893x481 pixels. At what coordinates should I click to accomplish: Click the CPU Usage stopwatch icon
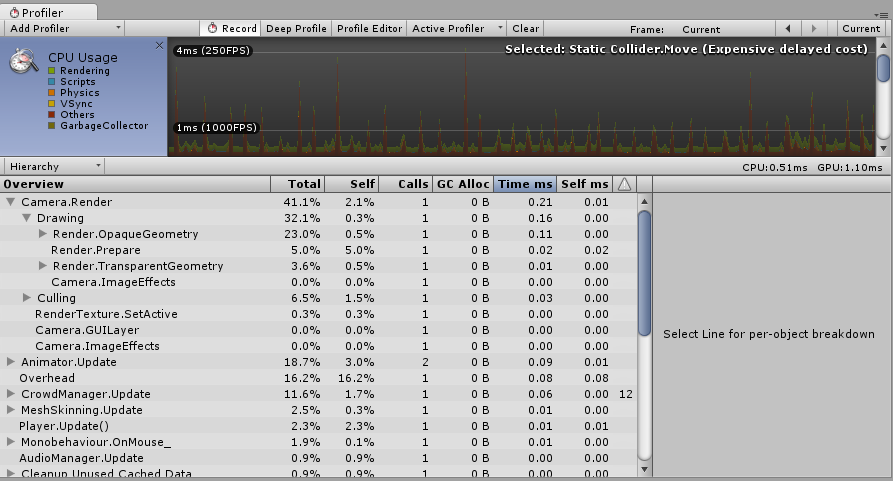pyautogui.click(x=24, y=61)
